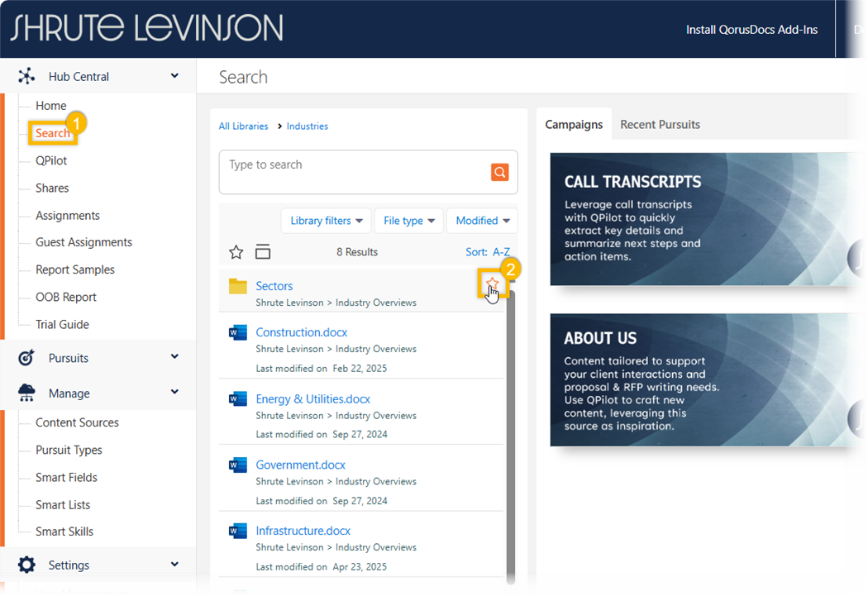Click the Settings gear icon
Screen dimensions: 868x596
26,565
